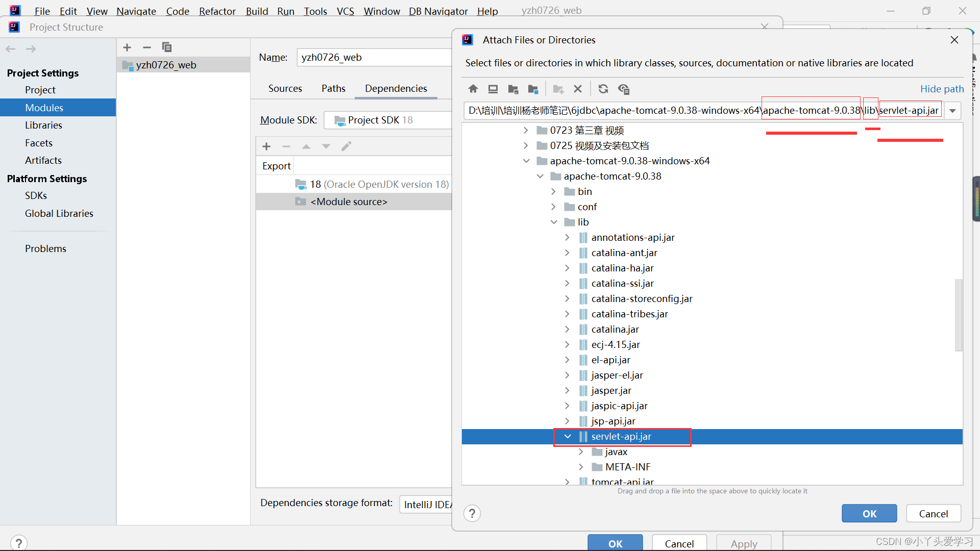980x551 pixels.
Task: Remove module with minus icon
Action: [147, 47]
